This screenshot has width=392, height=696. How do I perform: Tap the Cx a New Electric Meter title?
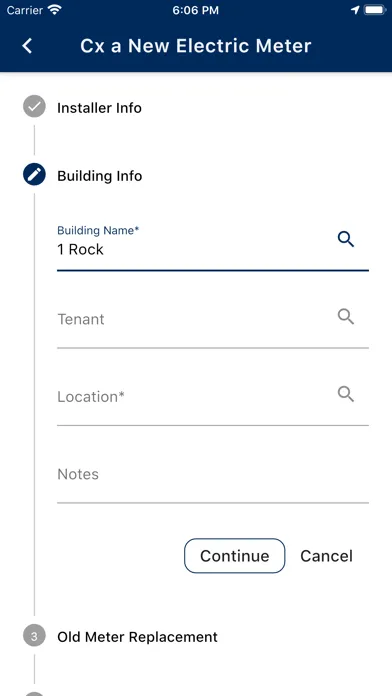(x=196, y=46)
